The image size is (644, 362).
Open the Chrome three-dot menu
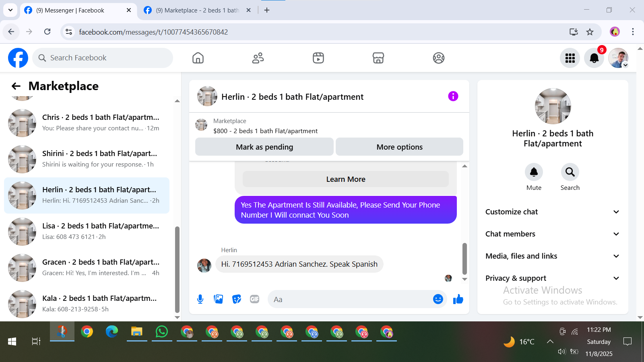tap(633, 32)
